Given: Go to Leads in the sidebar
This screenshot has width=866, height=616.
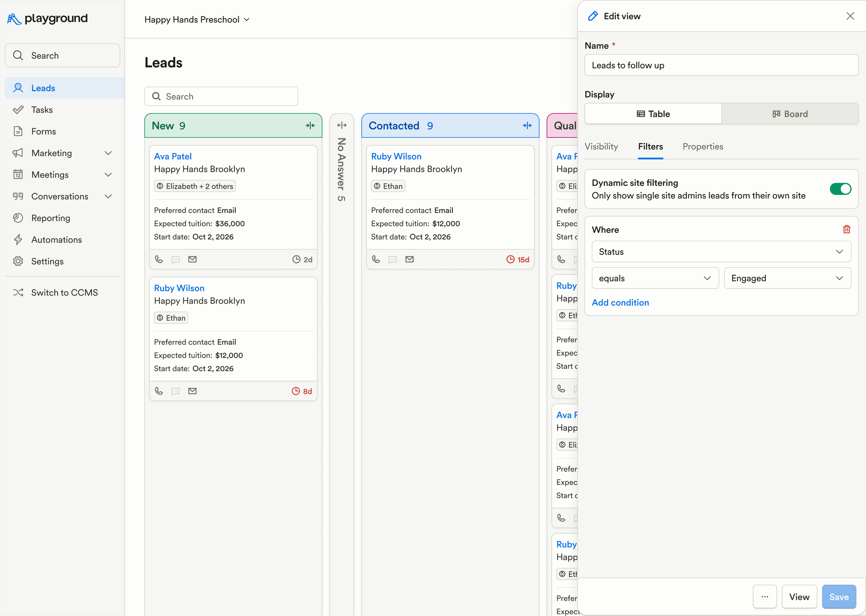Looking at the screenshot, I should [x=65, y=88].
